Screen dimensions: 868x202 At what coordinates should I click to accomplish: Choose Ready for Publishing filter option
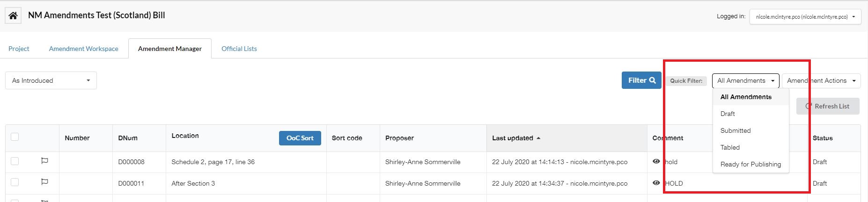[751, 164]
